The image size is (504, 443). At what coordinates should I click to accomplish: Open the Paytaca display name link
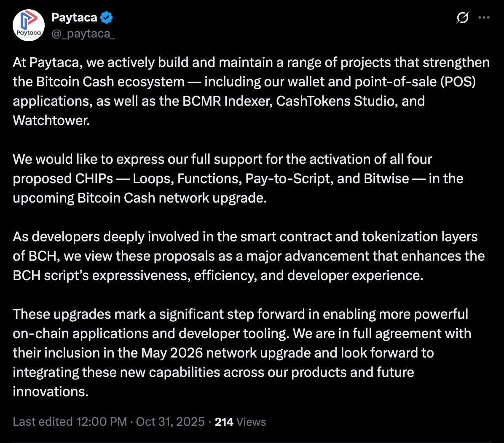[74, 18]
